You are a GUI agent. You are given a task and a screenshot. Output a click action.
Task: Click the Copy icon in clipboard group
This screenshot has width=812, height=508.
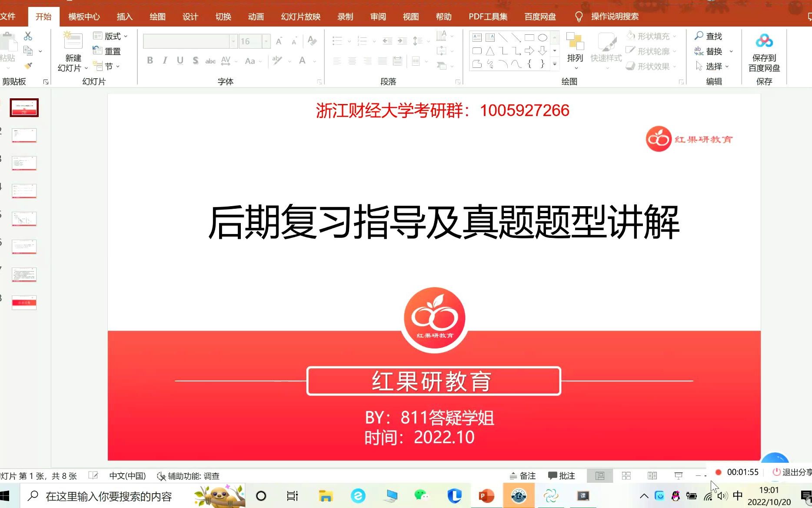pos(28,51)
